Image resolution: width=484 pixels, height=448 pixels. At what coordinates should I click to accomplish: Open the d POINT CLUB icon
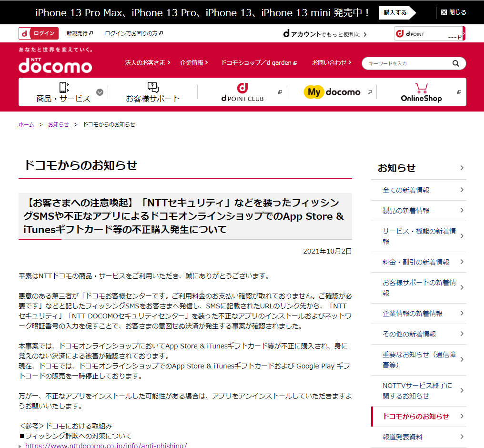click(242, 88)
